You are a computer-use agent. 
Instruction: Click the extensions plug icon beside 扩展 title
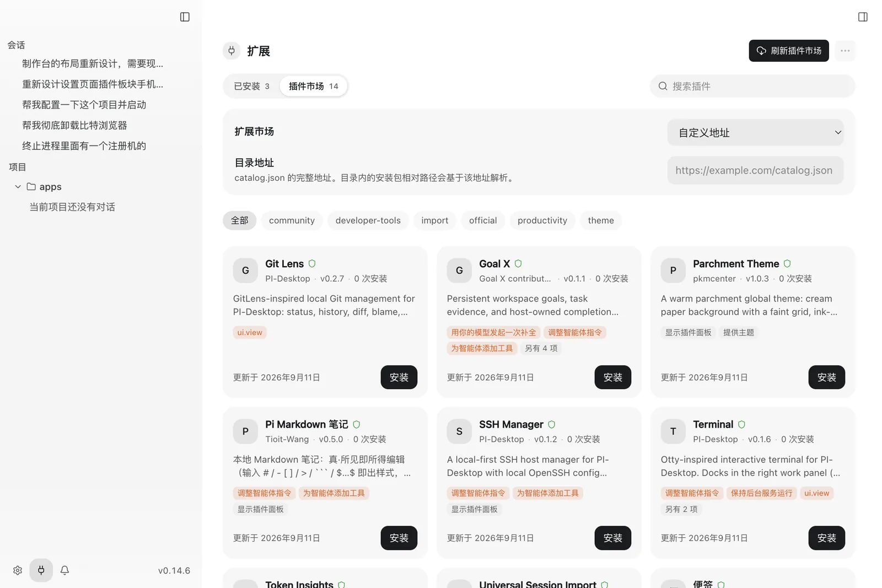[232, 51]
